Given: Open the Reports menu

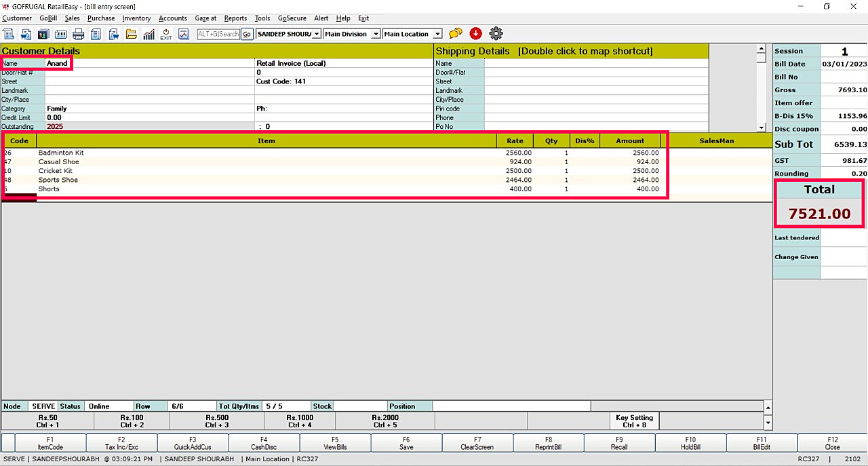Looking at the screenshot, I should point(235,18).
